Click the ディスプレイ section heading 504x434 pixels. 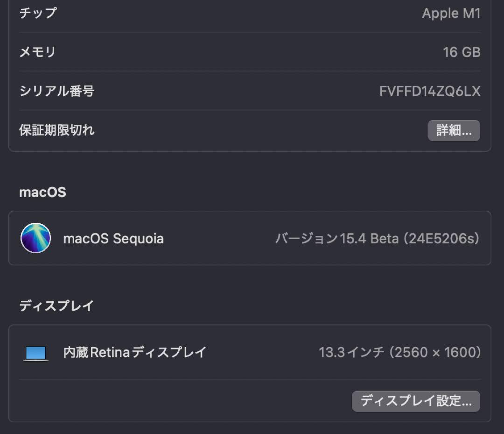[56, 305]
